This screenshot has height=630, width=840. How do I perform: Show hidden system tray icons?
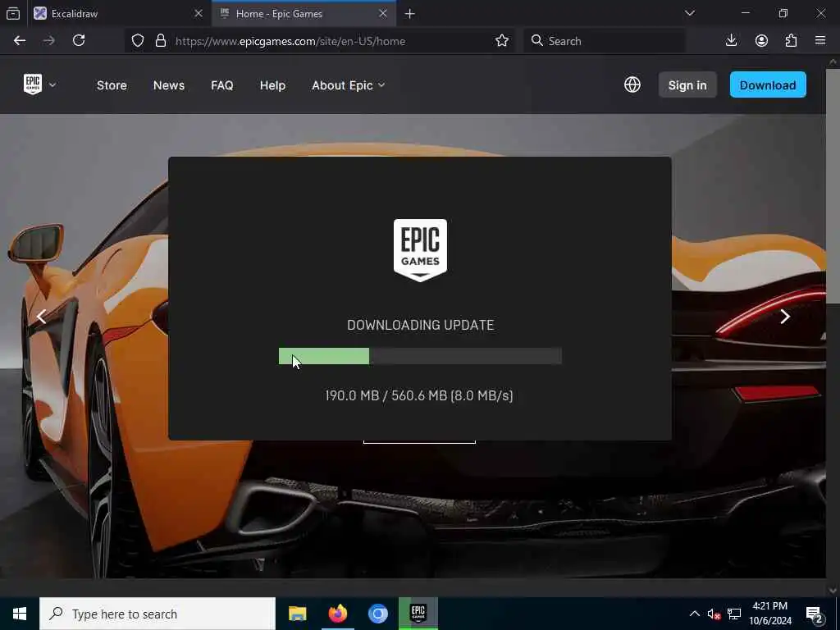click(x=694, y=614)
